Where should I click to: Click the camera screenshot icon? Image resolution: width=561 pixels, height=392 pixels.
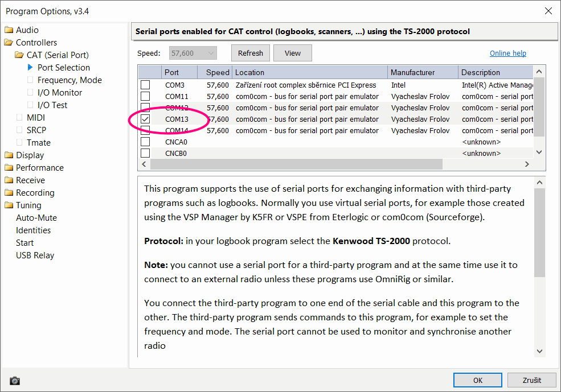tap(15, 381)
